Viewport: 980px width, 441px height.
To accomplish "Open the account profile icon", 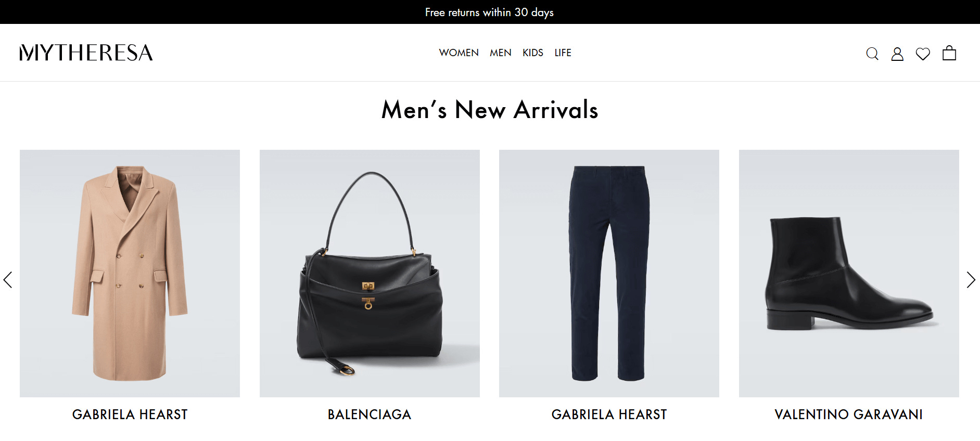I will (897, 54).
